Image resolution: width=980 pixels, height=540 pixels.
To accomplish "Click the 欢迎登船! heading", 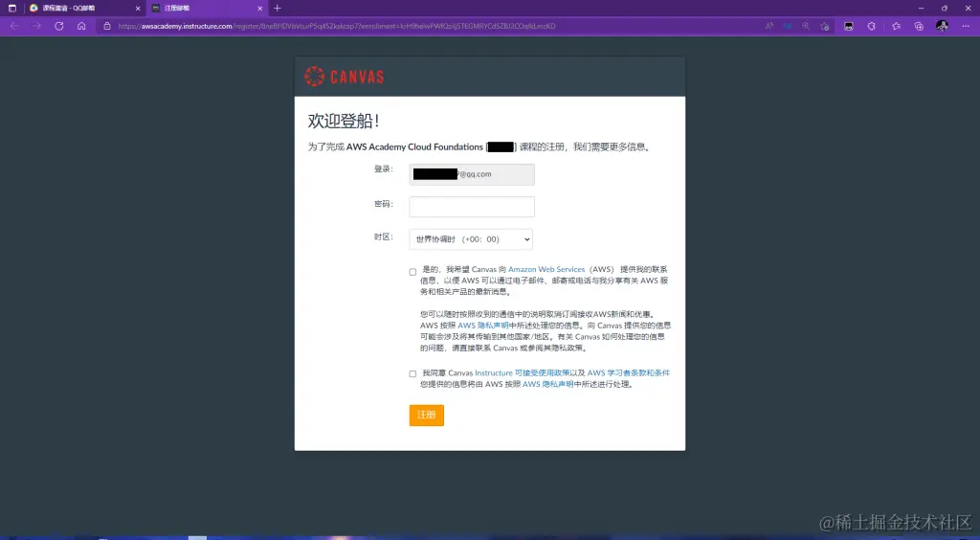I will (344, 122).
